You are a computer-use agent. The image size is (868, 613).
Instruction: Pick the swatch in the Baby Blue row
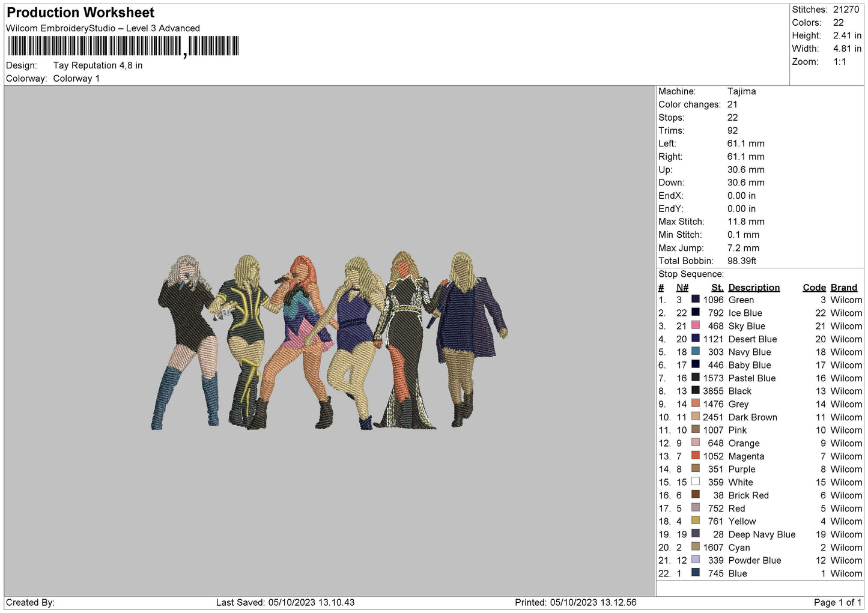(695, 364)
